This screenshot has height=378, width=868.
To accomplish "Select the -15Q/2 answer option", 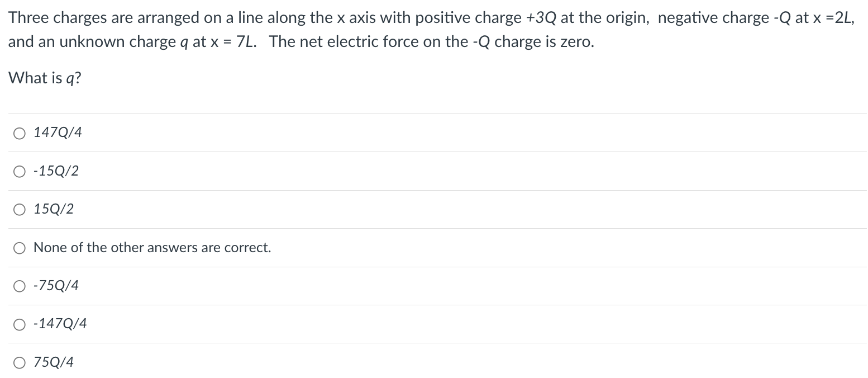I will coord(20,171).
